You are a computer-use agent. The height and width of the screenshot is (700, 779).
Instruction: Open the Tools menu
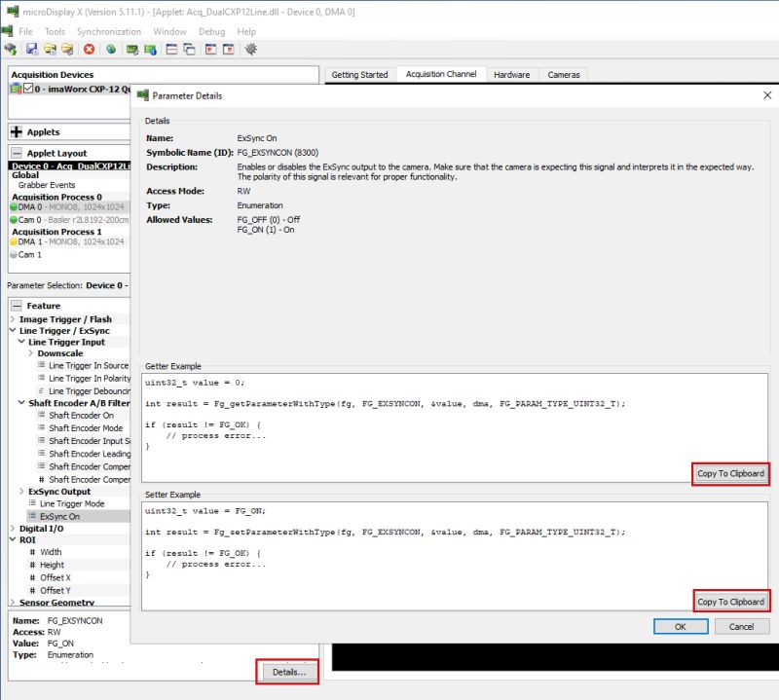(x=55, y=31)
